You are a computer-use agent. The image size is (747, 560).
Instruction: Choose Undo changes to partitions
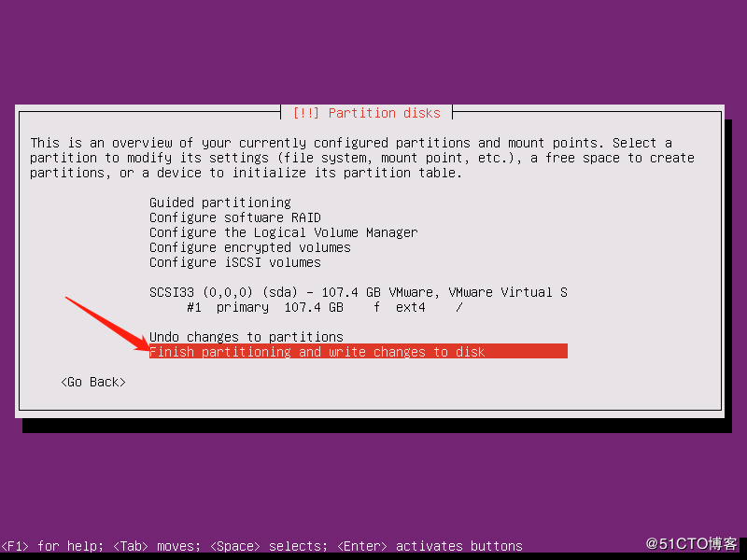(x=247, y=337)
